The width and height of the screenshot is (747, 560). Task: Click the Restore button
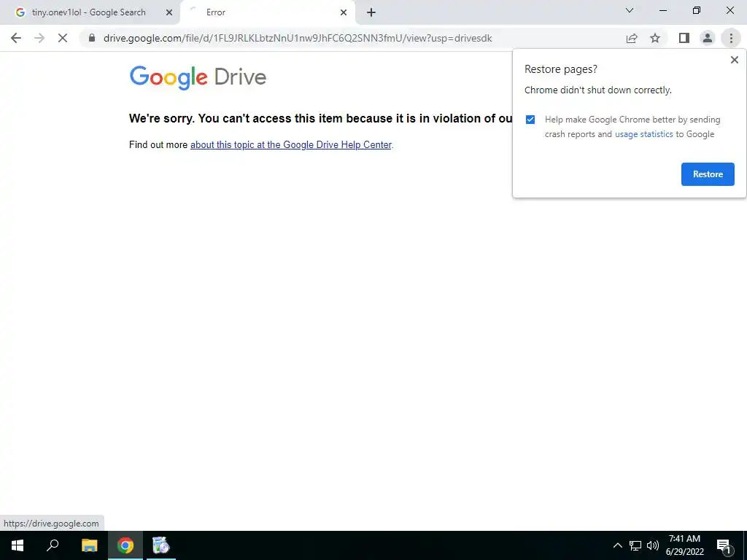[708, 174]
